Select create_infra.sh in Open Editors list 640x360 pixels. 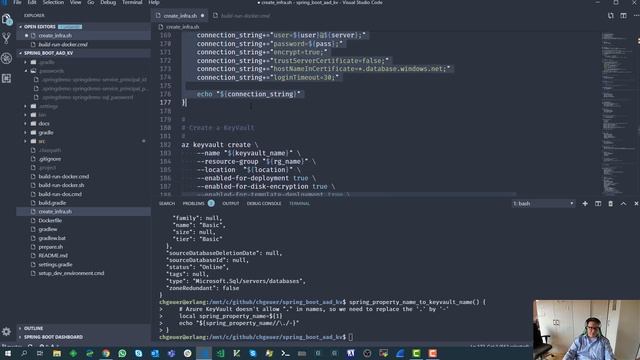click(x=83, y=36)
